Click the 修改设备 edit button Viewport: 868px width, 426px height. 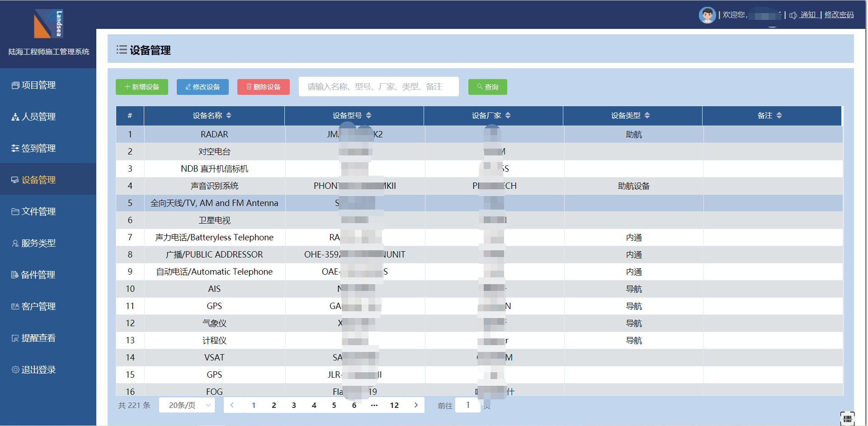(203, 87)
